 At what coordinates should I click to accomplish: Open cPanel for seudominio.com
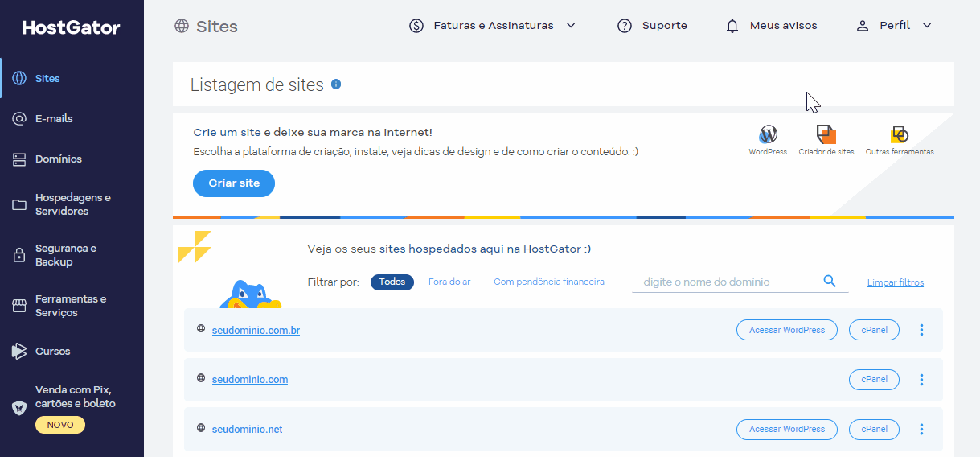point(874,380)
